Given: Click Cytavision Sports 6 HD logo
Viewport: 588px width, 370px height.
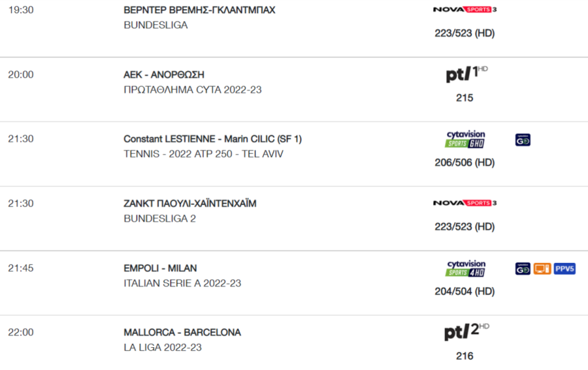Looking at the screenshot, I should point(465,139).
